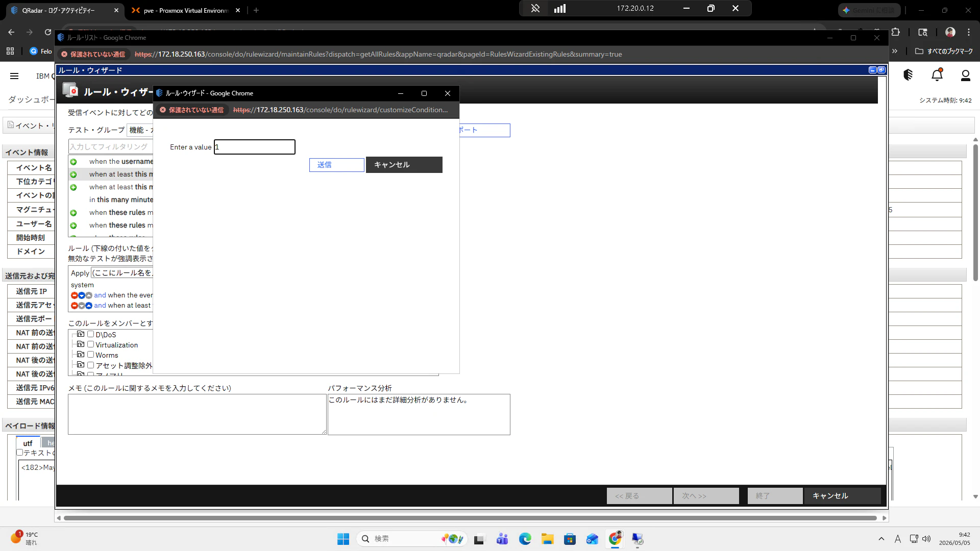This screenshot has height=551, width=980.
Task: Click the '<< 戻る' wizard button
Action: point(640,496)
